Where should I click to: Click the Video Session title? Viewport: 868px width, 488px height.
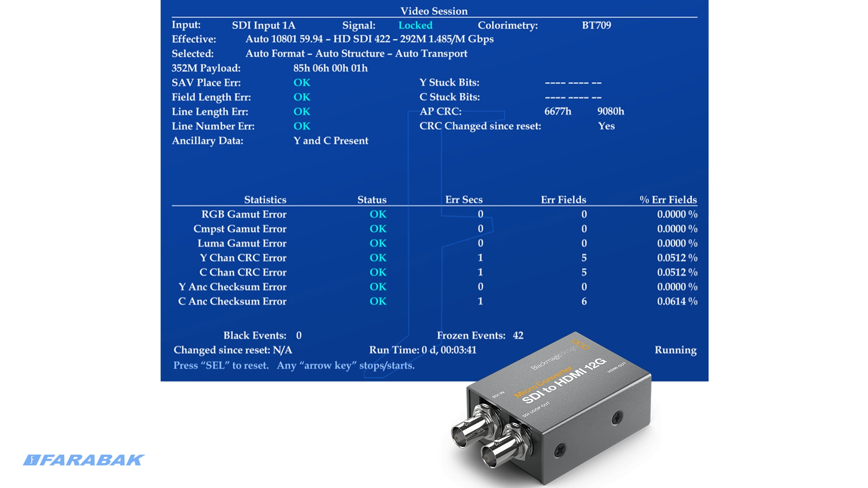point(434,11)
